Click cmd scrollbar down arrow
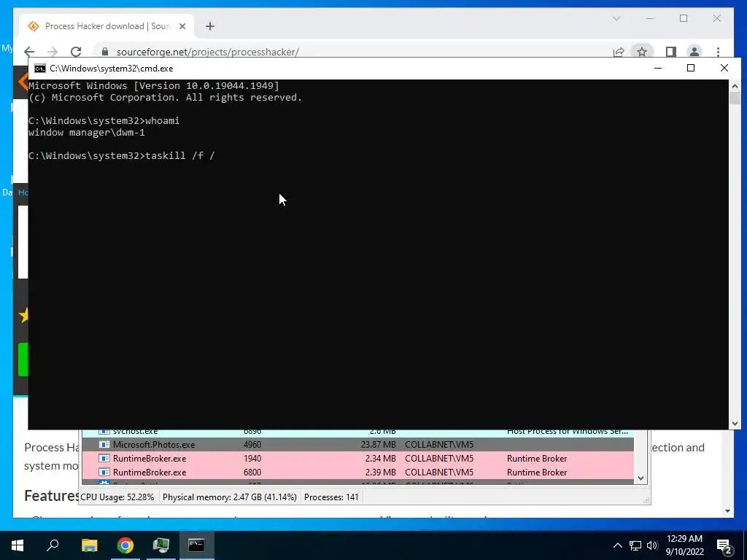747x560 pixels. click(x=735, y=423)
